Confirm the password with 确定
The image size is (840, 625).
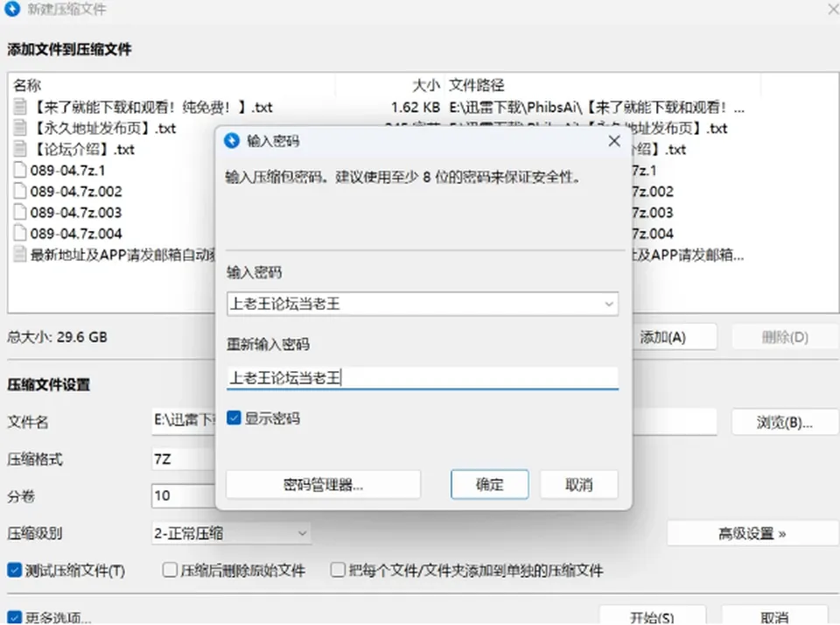[x=490, y=485]
